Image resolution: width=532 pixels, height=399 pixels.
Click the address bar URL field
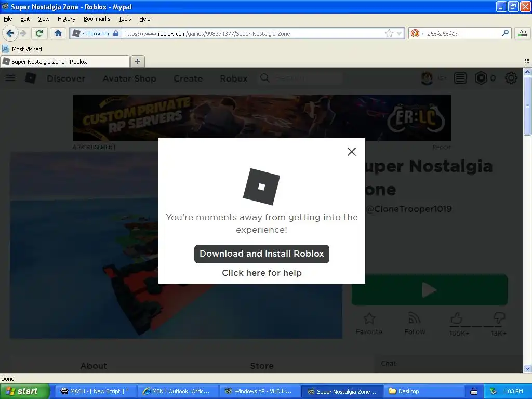point(253,33)
